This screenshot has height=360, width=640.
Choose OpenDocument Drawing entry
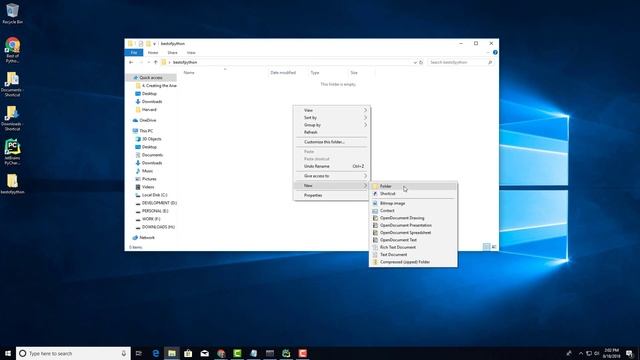click(x=413, y=218)
